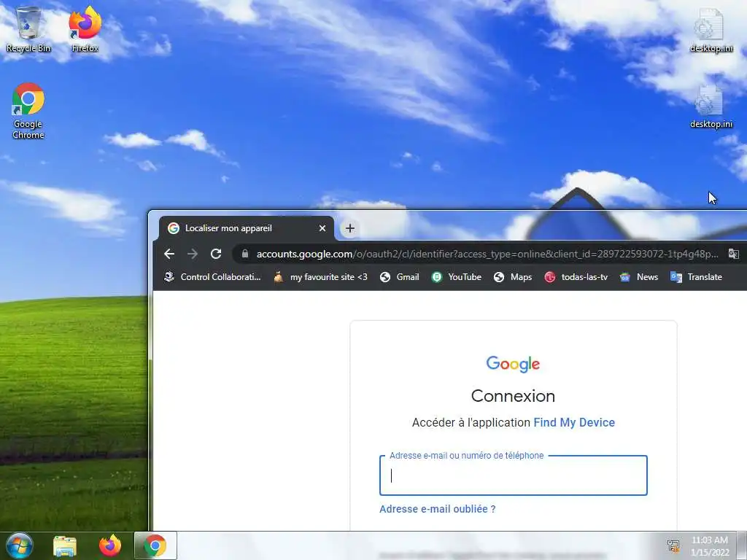Open the Recycle Bin desktop icon
Image resolution: width=747 pixels, height=560 pixels.
pyautogui.click(x=28, y=29)
